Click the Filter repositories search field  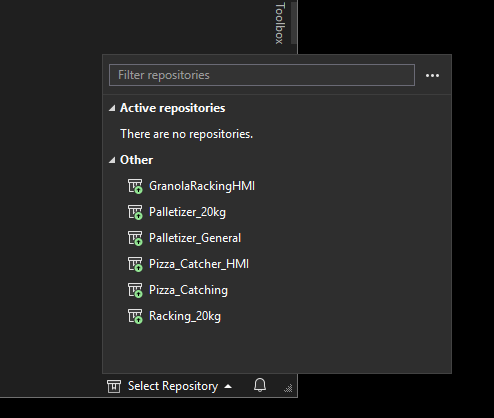262,75
